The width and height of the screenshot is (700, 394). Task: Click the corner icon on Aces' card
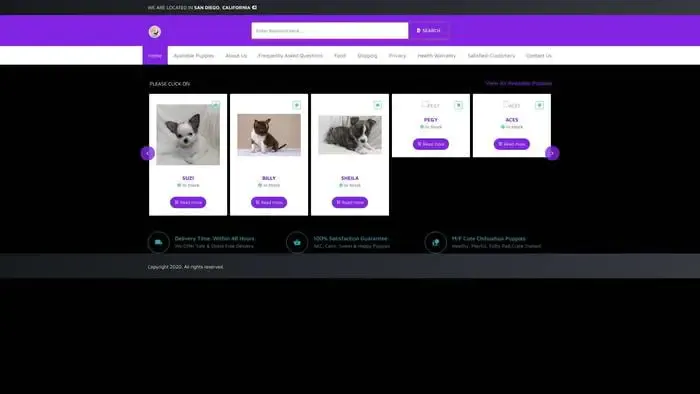tap(539, 105)
